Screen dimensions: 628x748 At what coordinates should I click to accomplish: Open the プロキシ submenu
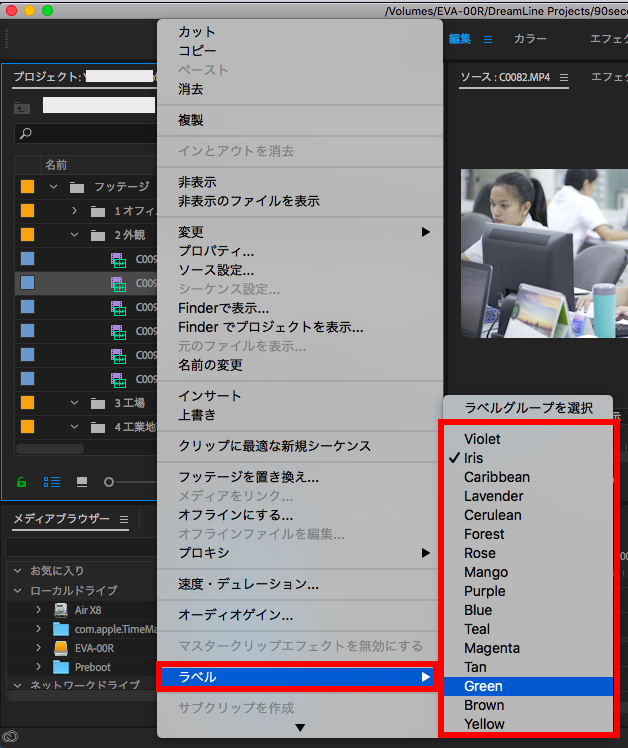click(300, 553)
